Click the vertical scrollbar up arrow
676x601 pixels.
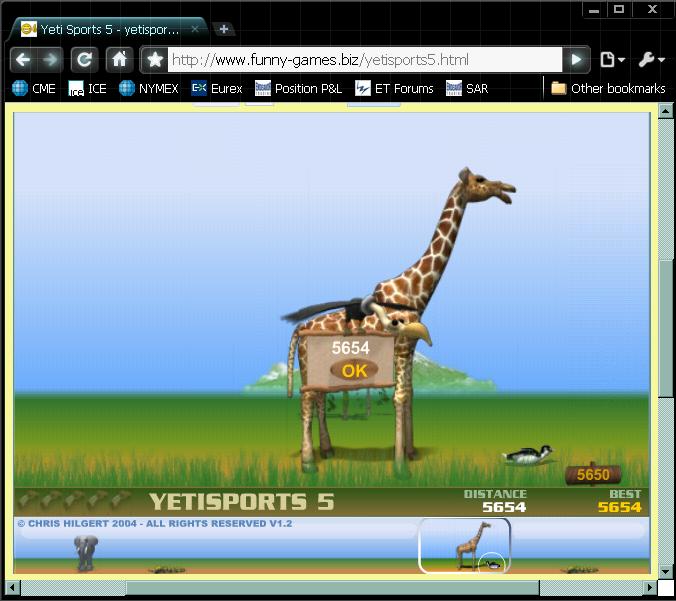666,111
